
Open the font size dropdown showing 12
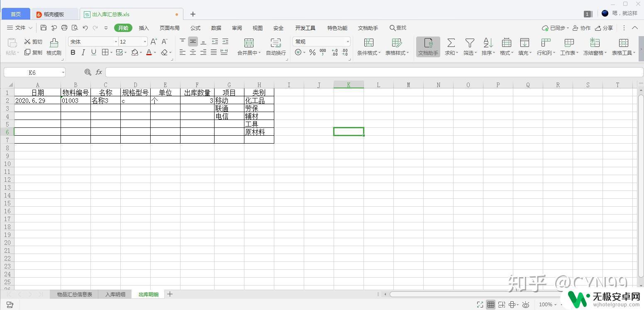145,41
